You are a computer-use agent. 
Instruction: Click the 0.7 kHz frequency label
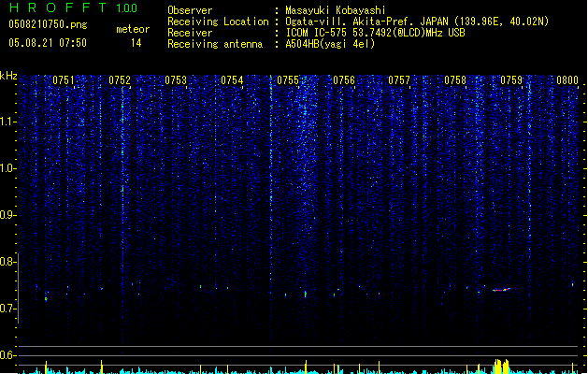(x=7, y=309)
